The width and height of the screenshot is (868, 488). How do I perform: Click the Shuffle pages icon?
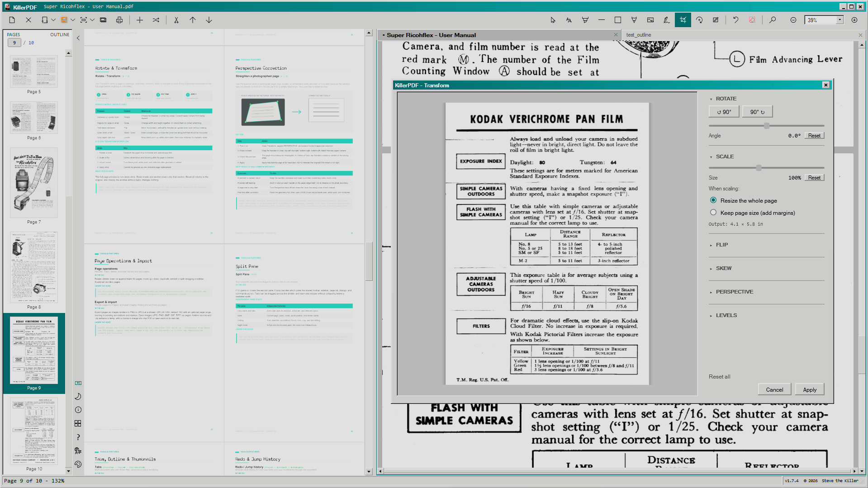point(156,20)
